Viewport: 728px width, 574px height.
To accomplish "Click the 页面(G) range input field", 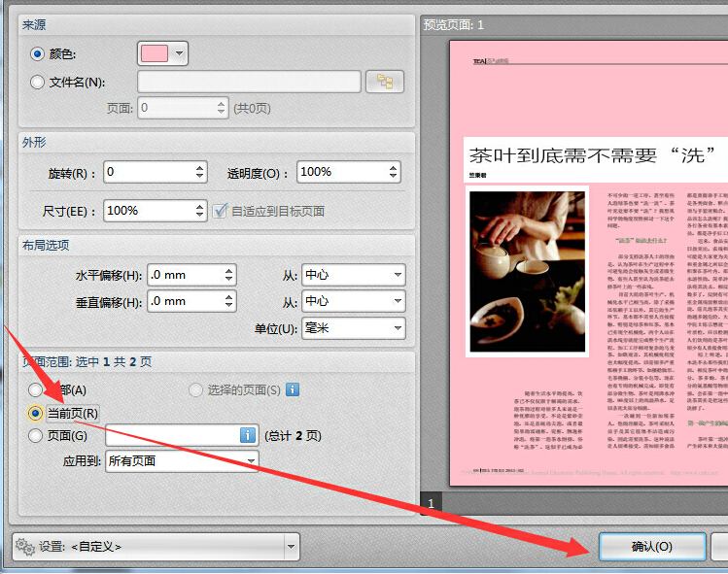I will point(182,435).
